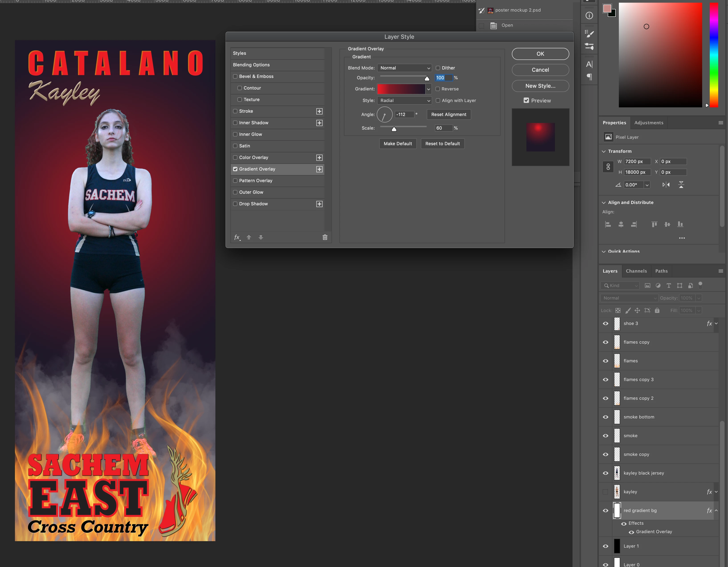Open the Blend Mode dropdown in Gradient Overlay
The image size is (728, 567).
(x=404, y=68)
